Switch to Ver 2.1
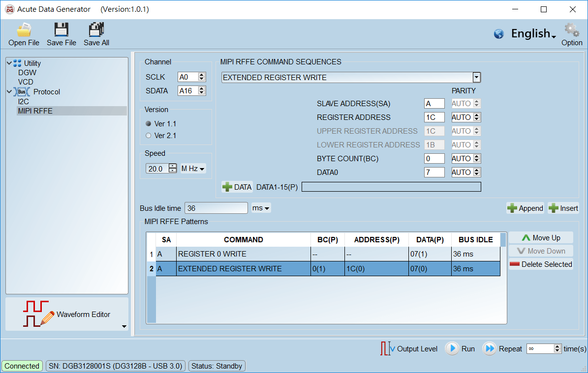588x373 pixels. tap(148, 135)
